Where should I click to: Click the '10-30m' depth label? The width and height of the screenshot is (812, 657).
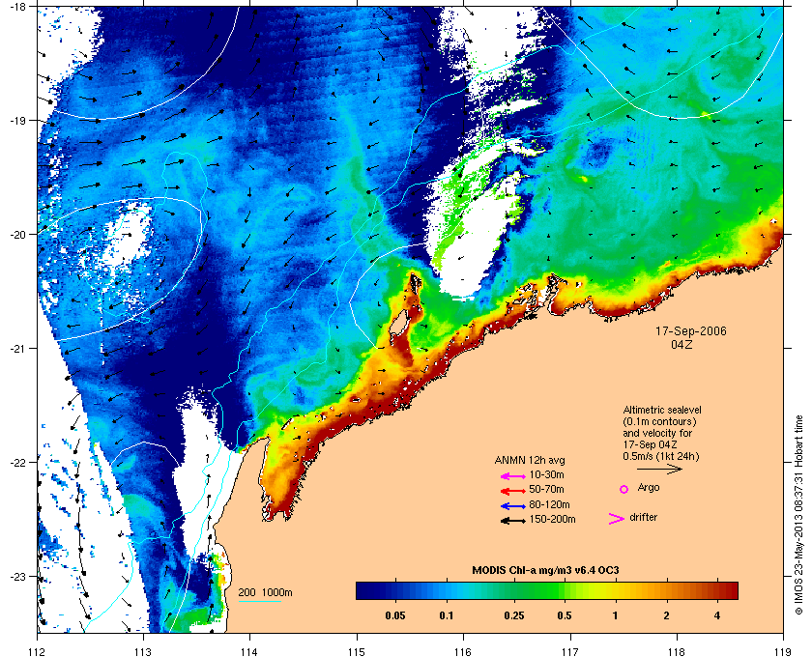pos(546,474)
